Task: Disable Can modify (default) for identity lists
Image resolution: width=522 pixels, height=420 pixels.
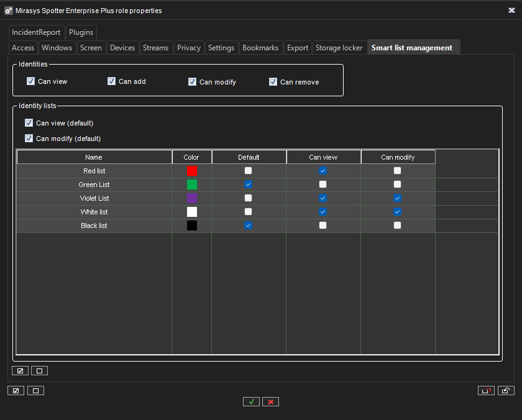Action: pyautogui.click(x=29, y=139)
